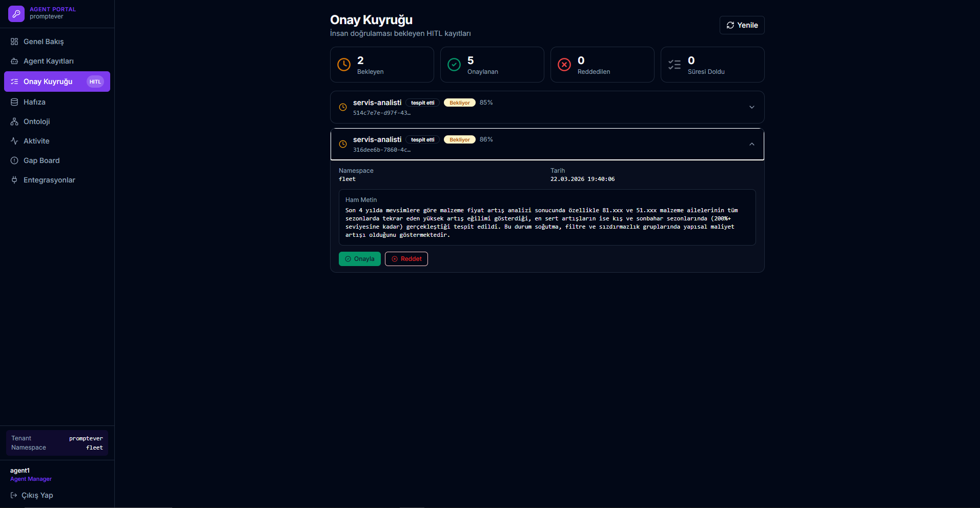
Task: Click the Aktivite pulse icon
Action: coord(14,141)
